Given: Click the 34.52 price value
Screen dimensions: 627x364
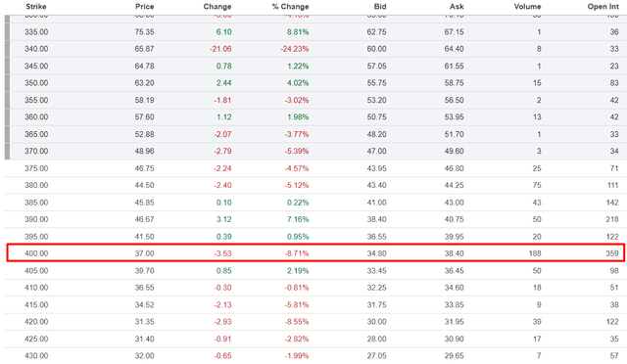Looking at the screenshot, I should 144,305.
